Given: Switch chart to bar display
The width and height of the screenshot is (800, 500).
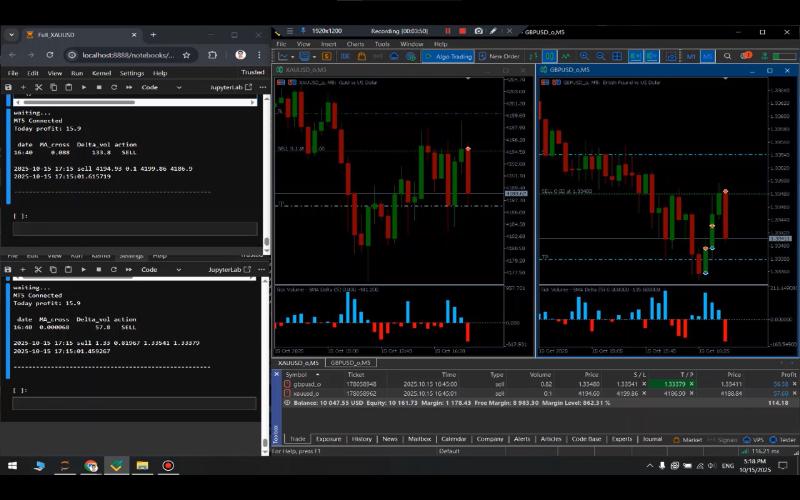Looking at the screenshot, I should [534, 56].
